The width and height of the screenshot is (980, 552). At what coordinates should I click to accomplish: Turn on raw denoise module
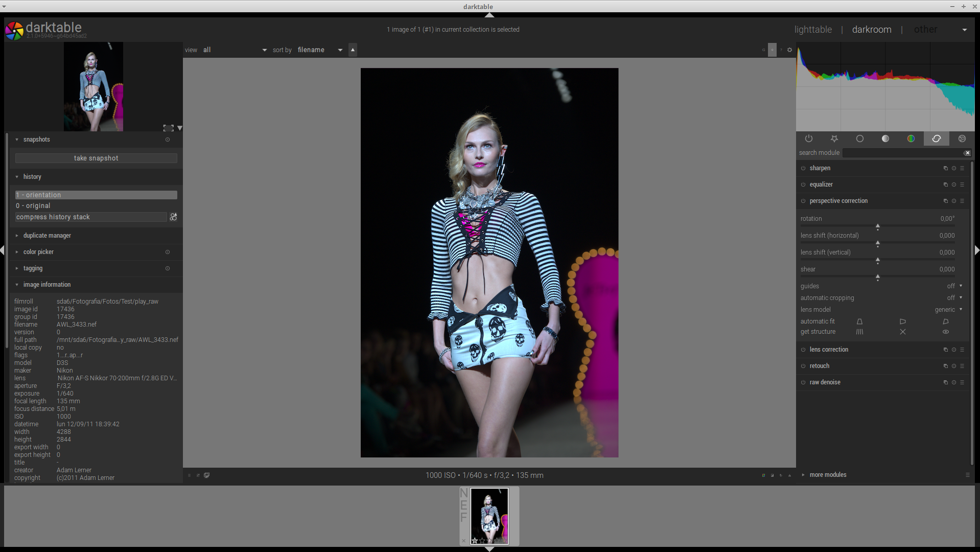[803, 382]
